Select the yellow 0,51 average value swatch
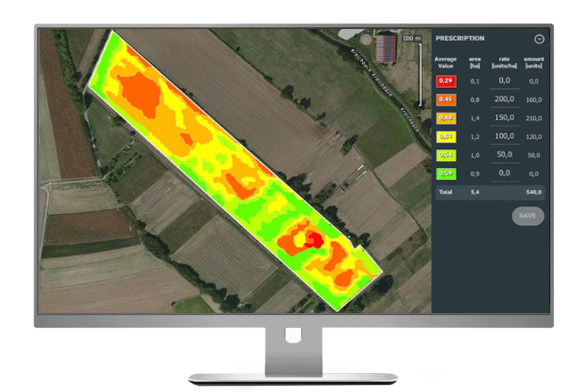Screen dimensions: 572x392 (446, 137)
